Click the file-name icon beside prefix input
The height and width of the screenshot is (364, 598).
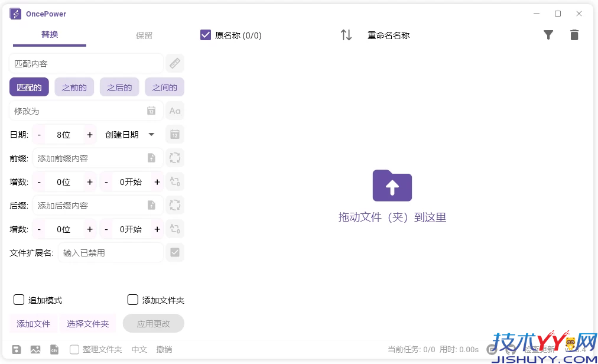(151, 158)
